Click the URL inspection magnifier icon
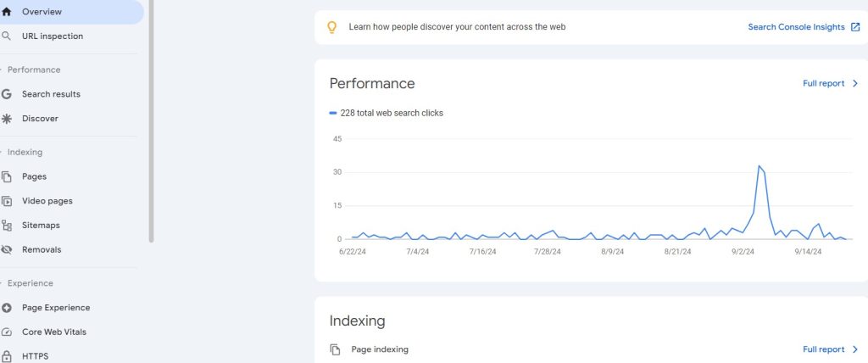868x363 pixels. point(7,36)
